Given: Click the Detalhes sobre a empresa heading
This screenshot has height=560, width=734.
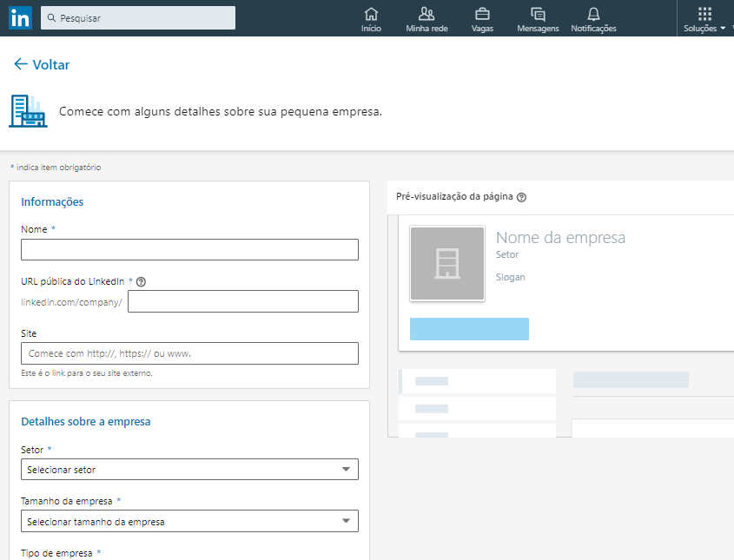Looking at the screenshot, I should [86, 422].
